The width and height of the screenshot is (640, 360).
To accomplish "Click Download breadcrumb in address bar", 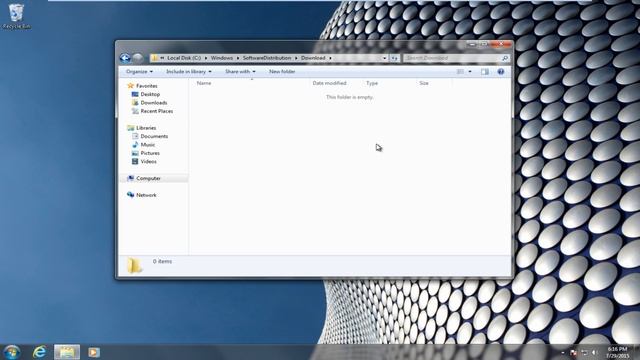I will click(x=313, y=58).
